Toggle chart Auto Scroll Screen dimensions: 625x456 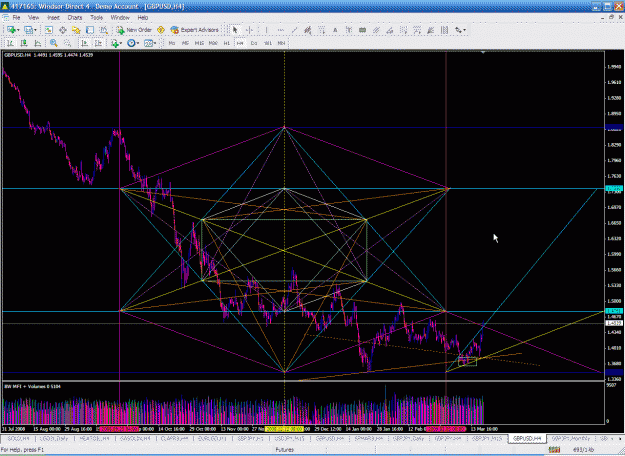[x=85, y=43]
